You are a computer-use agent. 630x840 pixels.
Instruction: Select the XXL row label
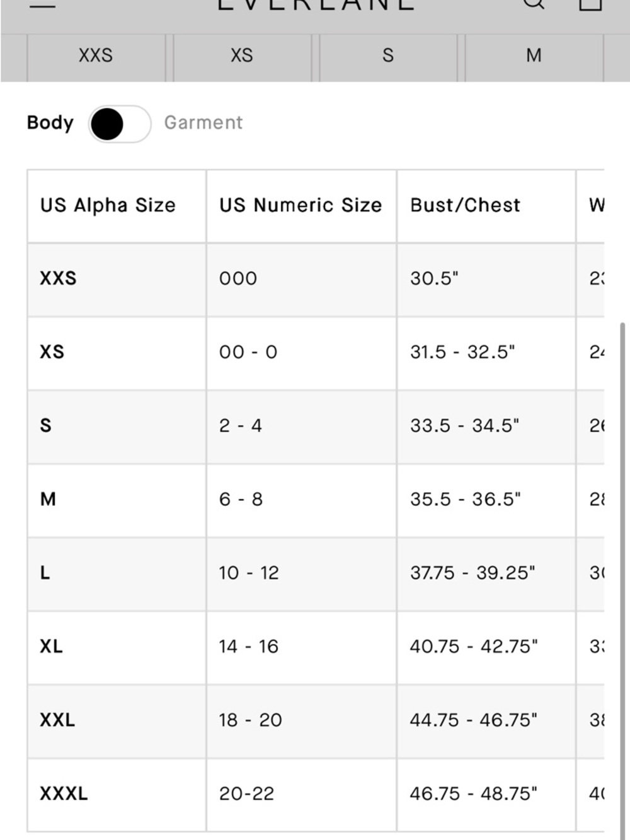tap(57, 720)
